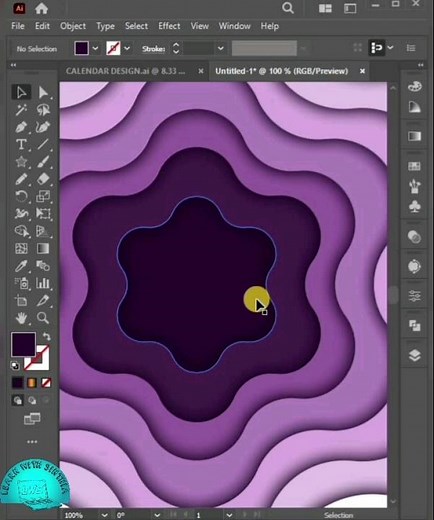This screenshot has width=434, height=520.
Task: Select the Blend tool
Action: point(43,266)
